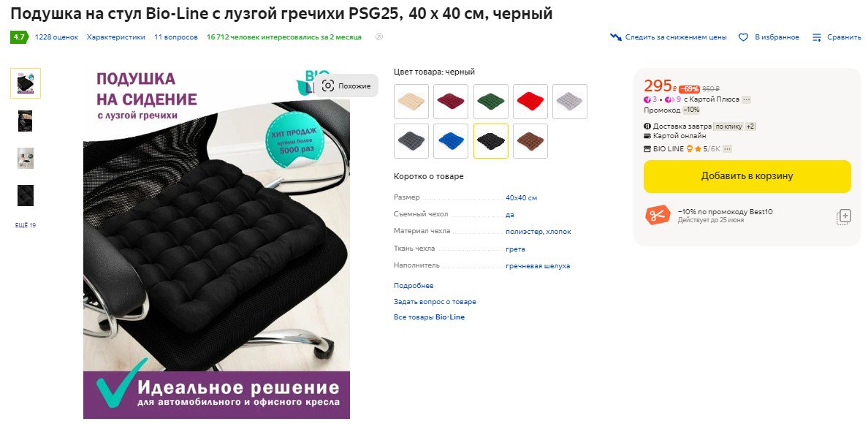Open the 11 вопросов section
This screenshot has height=424, width=868.
click(176, 37)
